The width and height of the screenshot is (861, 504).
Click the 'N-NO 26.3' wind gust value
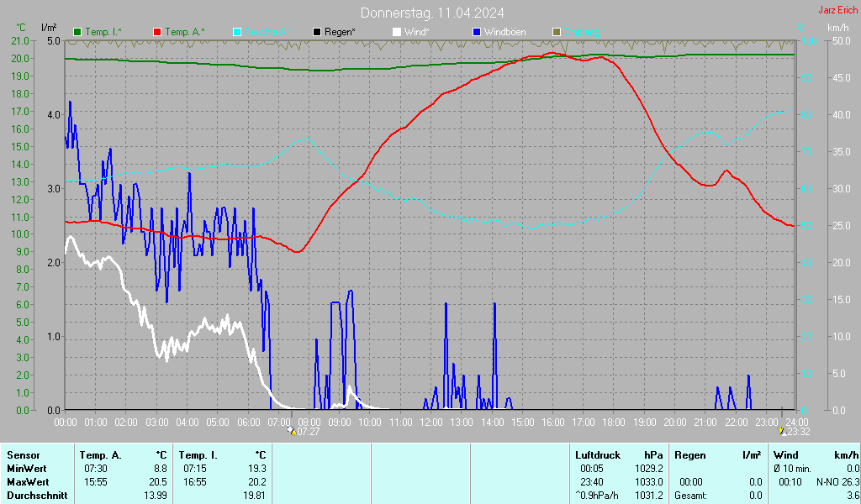click(x=838, y=482)
